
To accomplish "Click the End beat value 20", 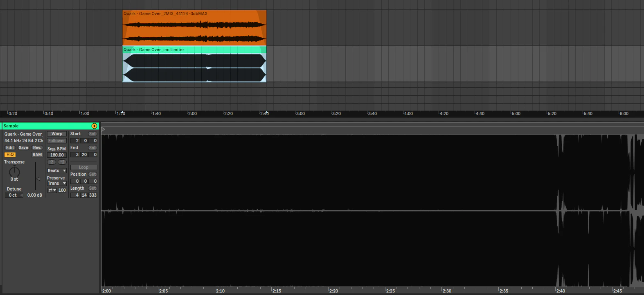I will [84, 154].
